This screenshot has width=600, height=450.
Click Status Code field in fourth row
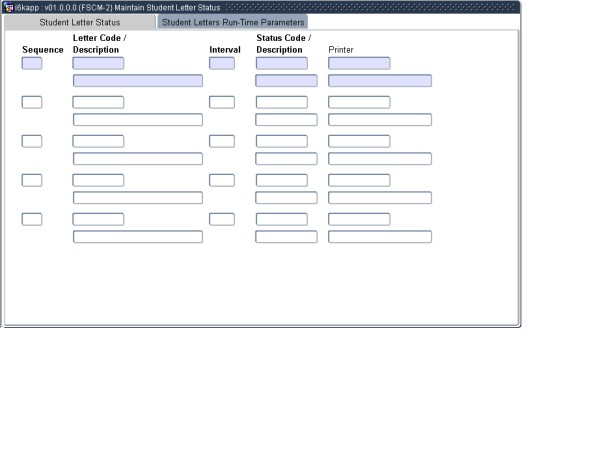tap(282, 180)
